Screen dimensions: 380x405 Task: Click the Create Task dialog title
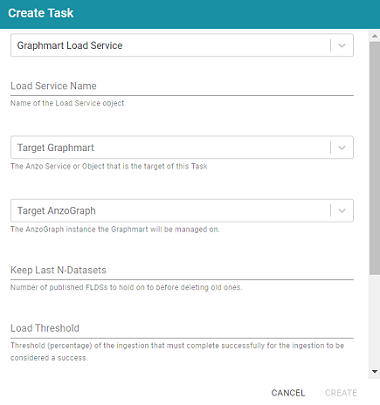(x=41, y=13)
